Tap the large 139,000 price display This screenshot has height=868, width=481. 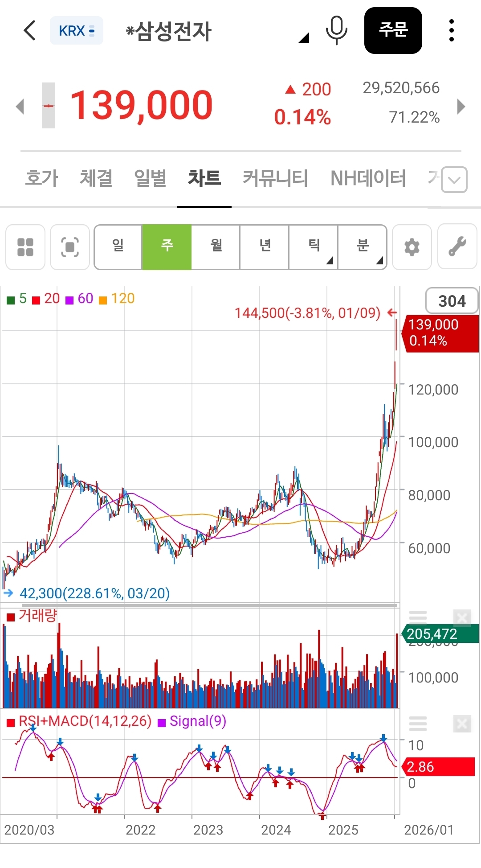(x=141, y=105)
